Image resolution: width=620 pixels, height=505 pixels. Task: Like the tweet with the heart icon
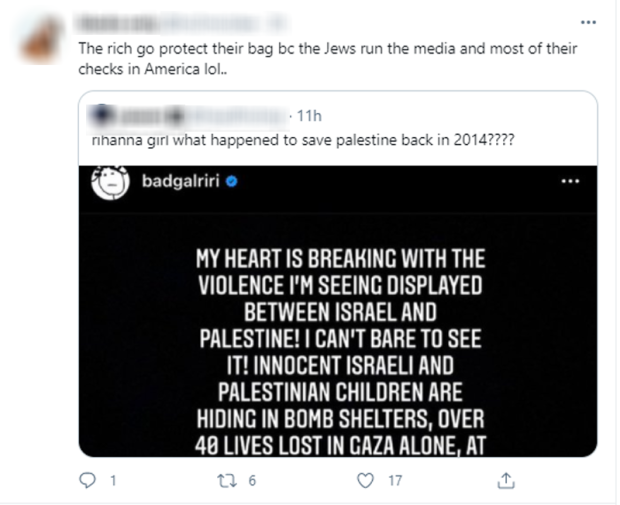(x=367, y=480)
